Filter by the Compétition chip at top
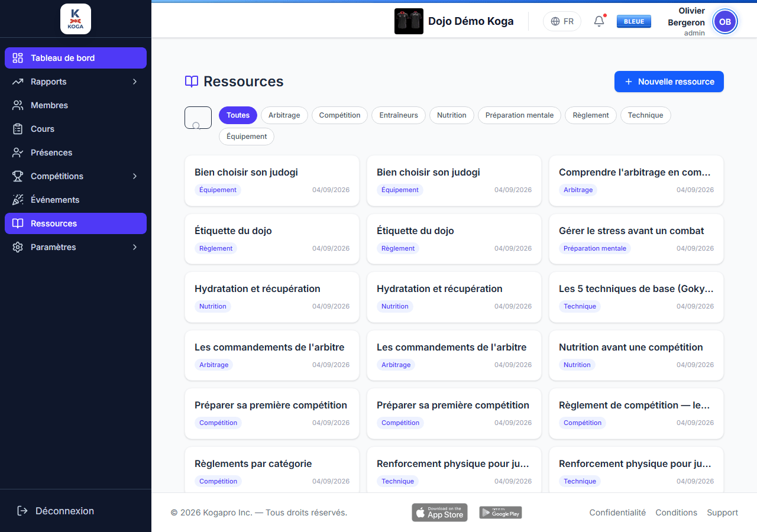The width and height of the screenshot is (757, 532). click(x=339, y=115)
